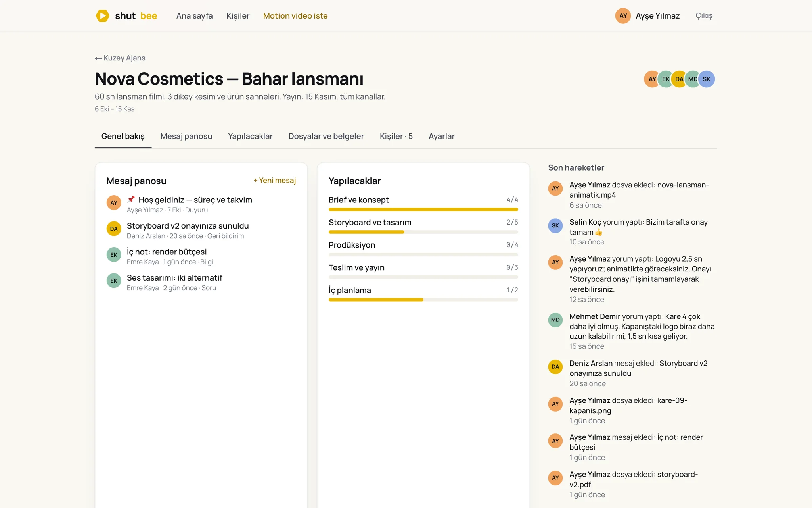Open the İç planlama to-do list
Viewport: 812px width, 508px height.
[350, 291]
